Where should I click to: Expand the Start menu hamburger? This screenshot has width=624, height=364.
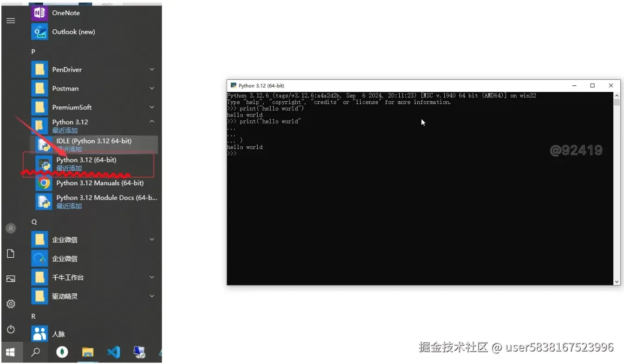11,20
